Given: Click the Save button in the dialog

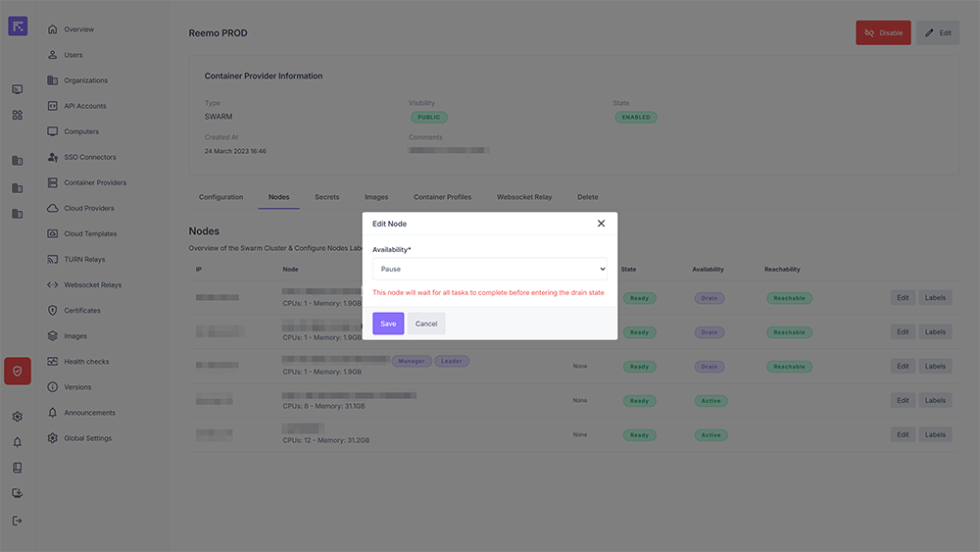Looking at the screenshot, I should click(388, 324).
